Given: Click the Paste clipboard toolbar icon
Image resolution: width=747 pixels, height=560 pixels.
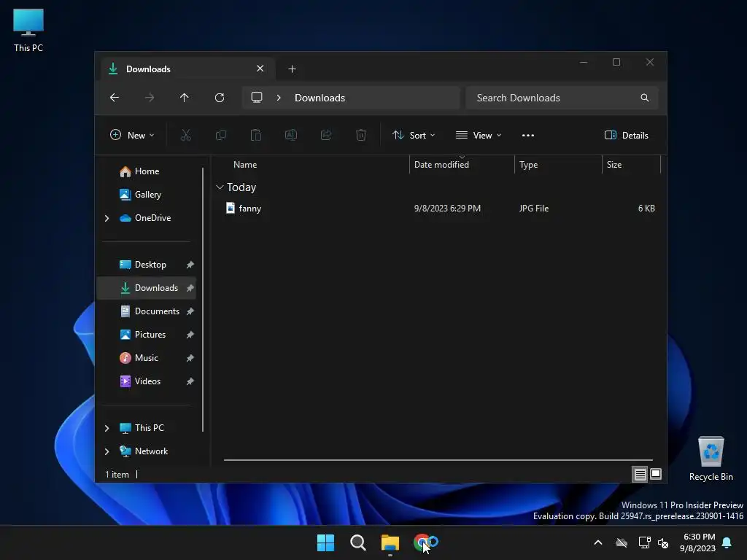Looking at the screenshot, I should (256, 135).
